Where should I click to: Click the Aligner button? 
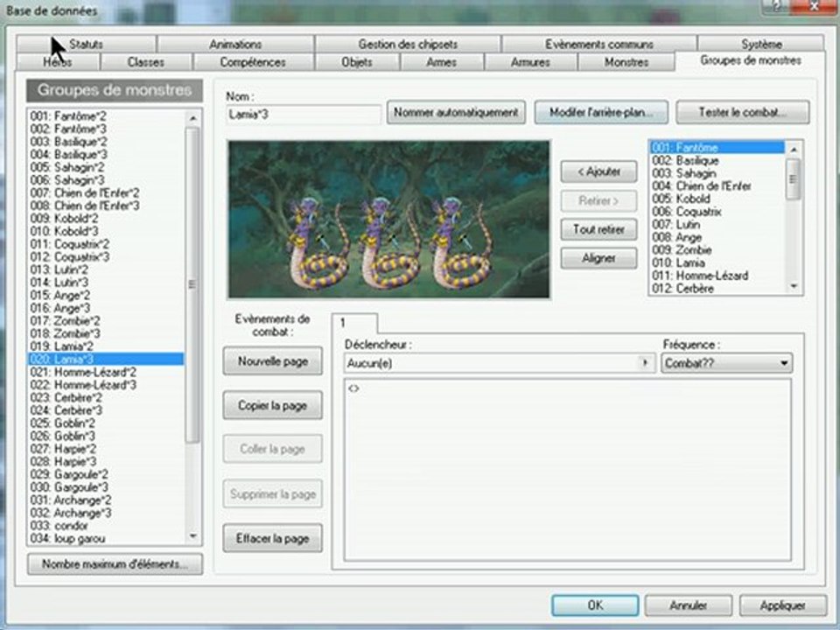pos(598,258)
